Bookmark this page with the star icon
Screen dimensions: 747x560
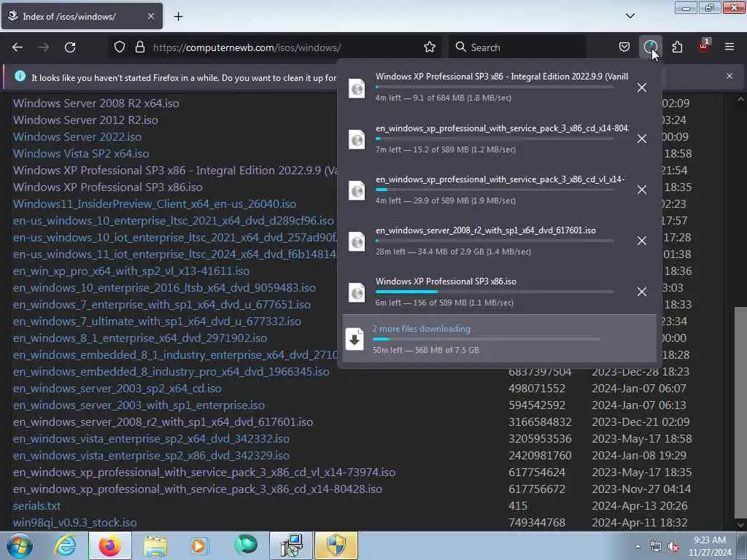point(429,47)
